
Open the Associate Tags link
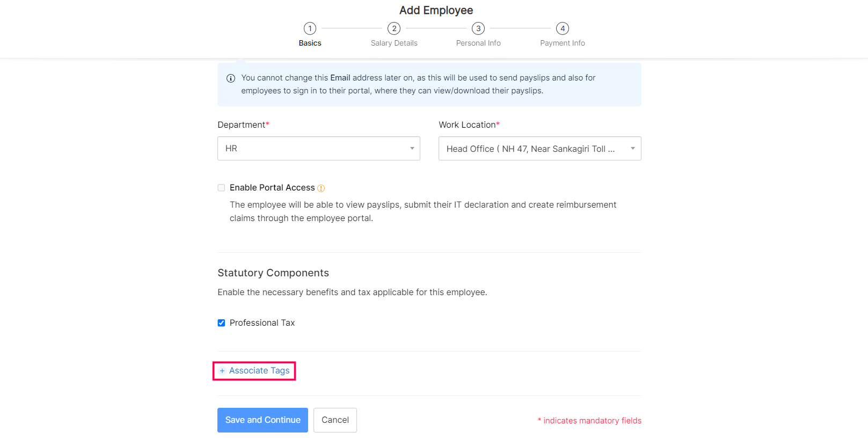(259, 371)
